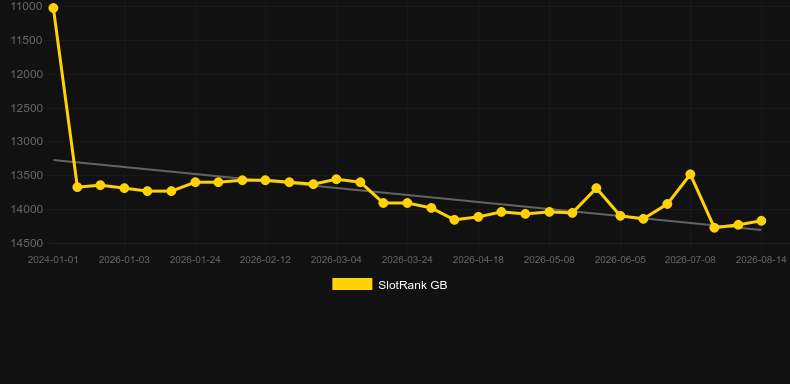Select the data point for 2026-02-12
790x384 pixels.
tap(266, 180)
